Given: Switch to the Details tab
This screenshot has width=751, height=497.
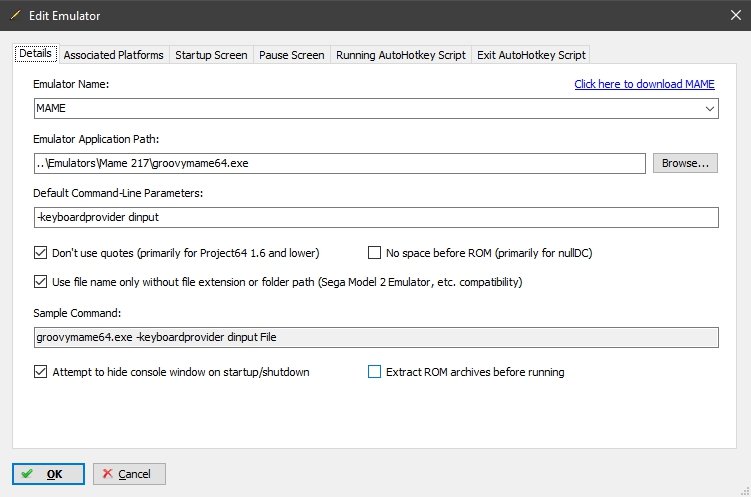Looking at the screenshot, I should 36,55.
